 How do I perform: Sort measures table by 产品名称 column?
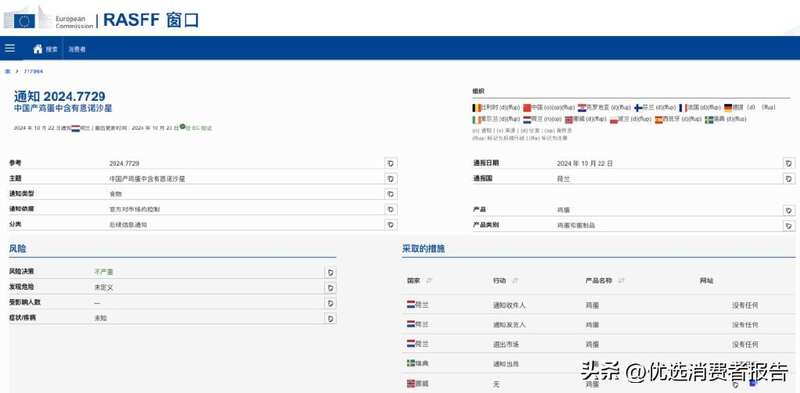pos(621,281)
